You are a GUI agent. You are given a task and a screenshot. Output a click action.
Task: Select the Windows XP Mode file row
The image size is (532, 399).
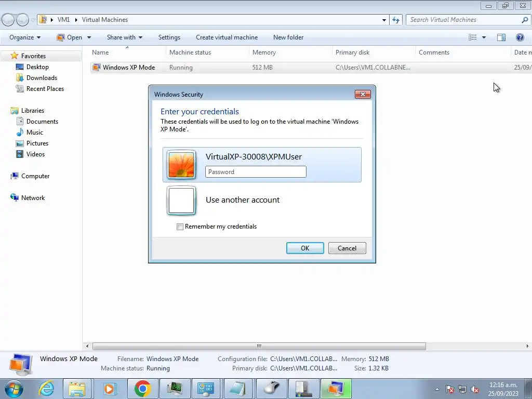pyautogui.click(x=311, y=68)
